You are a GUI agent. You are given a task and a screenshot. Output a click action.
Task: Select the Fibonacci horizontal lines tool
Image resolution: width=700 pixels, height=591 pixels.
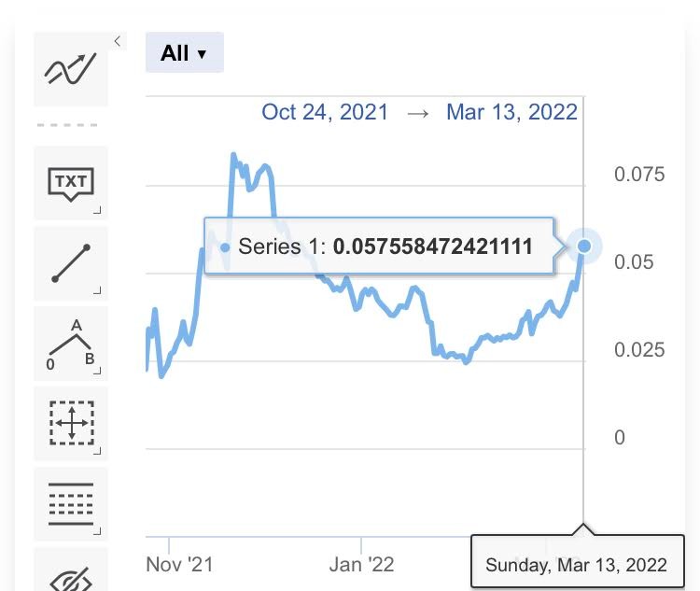click(71, 504)
